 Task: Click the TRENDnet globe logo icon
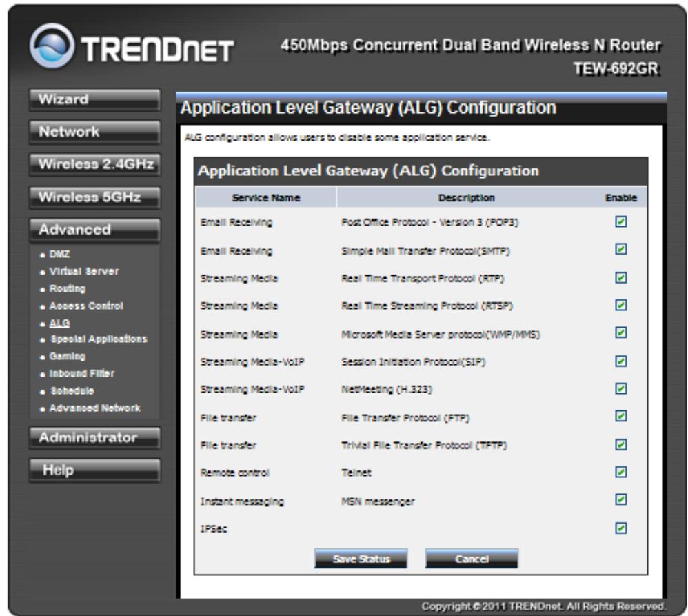(x=52, y=46)
